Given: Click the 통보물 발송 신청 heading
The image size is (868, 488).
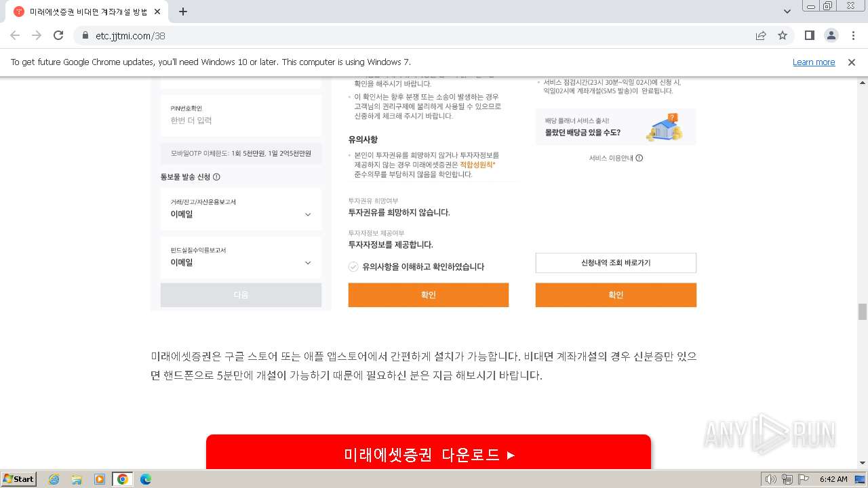Looking at the screenshot, I should click(185, 177).
